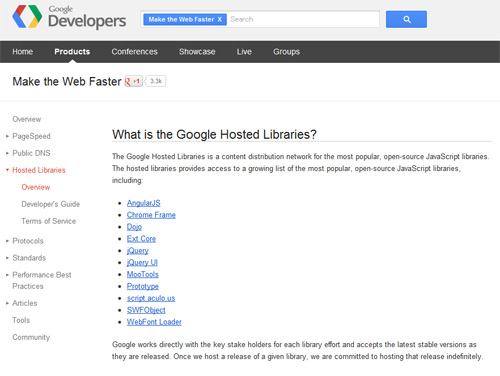Open the Live nav item
500x376 pixels.
tap(244, 52)
